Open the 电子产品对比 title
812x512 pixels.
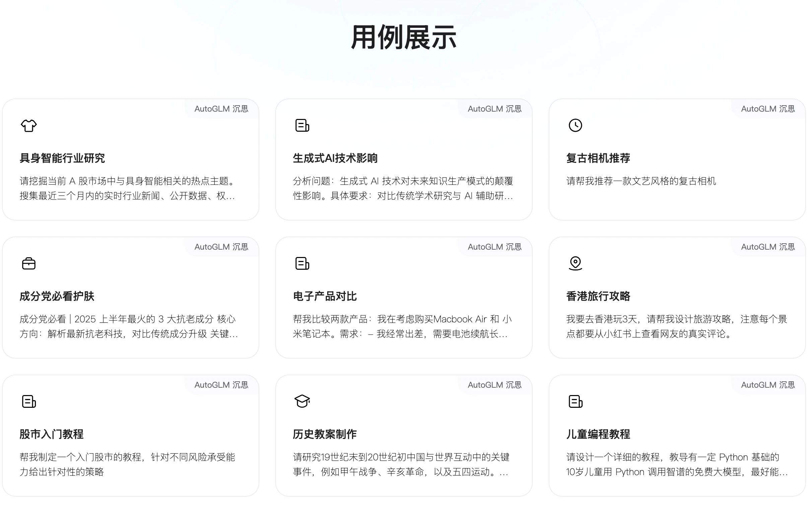pyautogui.click(x=325, y=296)
